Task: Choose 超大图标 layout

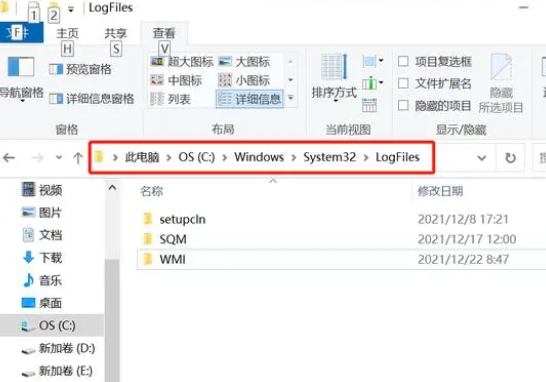Action: (182, 62)
